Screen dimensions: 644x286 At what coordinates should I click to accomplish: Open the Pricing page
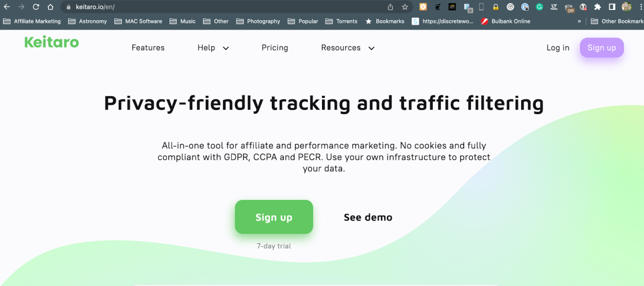coord(275,48)
